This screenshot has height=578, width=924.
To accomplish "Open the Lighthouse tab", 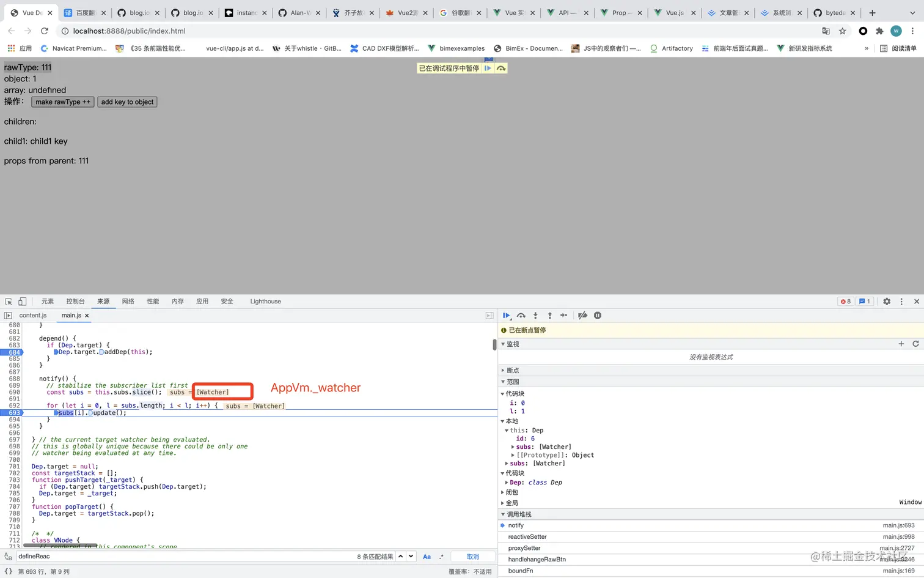I will coord(265,302).
